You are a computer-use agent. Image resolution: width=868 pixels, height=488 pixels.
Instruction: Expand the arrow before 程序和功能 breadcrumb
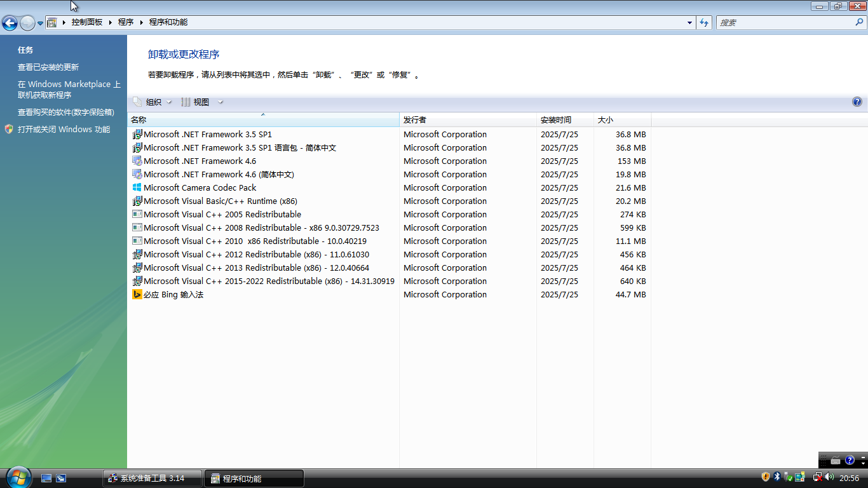[142, 22]
